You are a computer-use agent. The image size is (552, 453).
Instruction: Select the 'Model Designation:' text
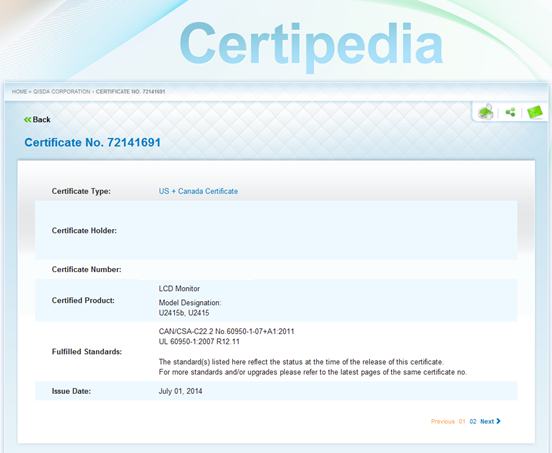[x=190, y=303]
